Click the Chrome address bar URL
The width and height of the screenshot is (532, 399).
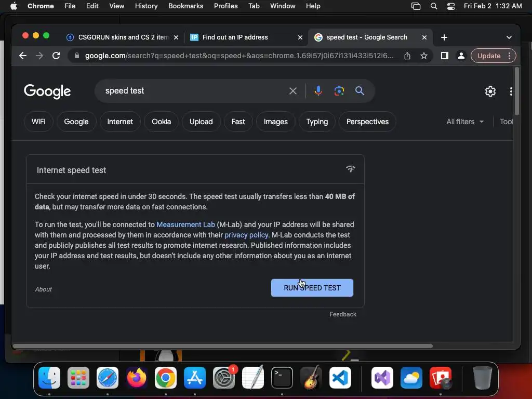(239, 56)
